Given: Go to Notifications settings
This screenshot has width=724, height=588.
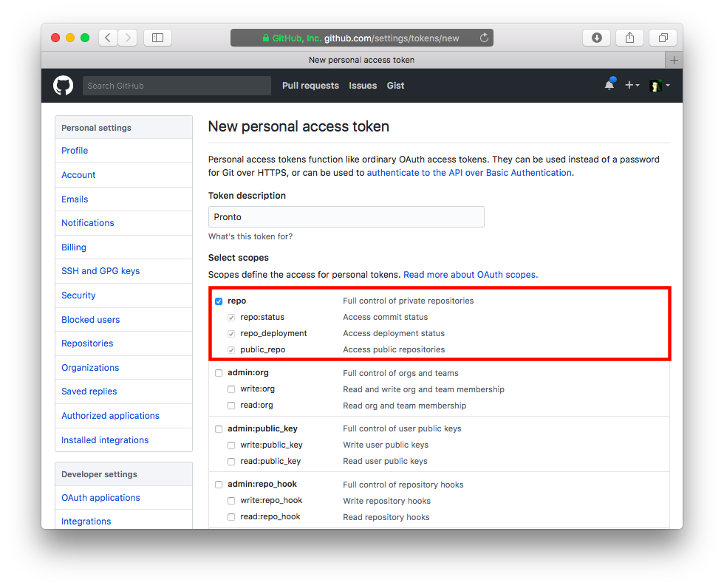Looking at the screenshot, I should (x=88, y=223).
